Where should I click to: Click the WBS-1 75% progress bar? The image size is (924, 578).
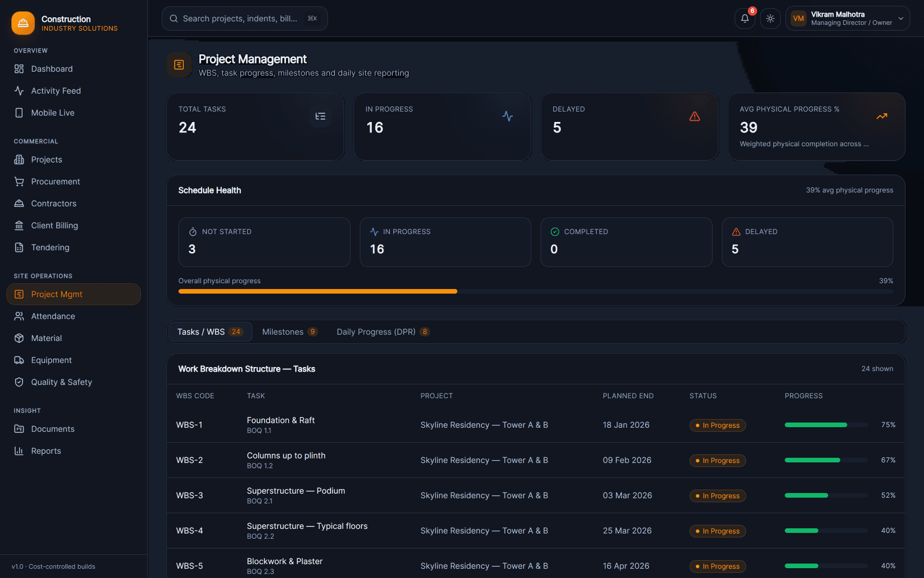coord(826,425)
